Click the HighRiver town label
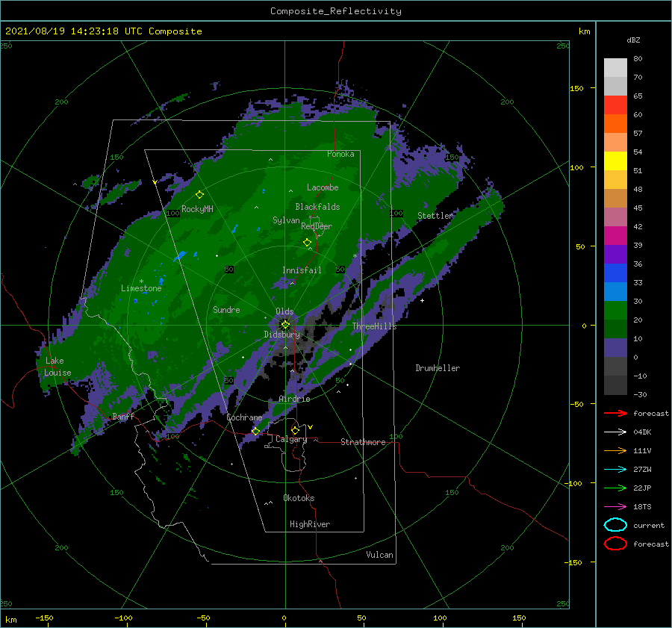Viewport: 672px width, 628px height. coord(309,524)
